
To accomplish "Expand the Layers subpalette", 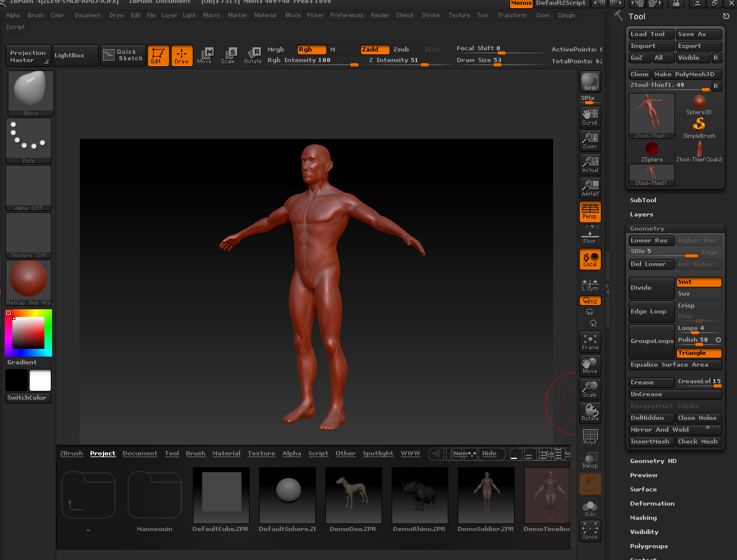I will coord(642,215).
